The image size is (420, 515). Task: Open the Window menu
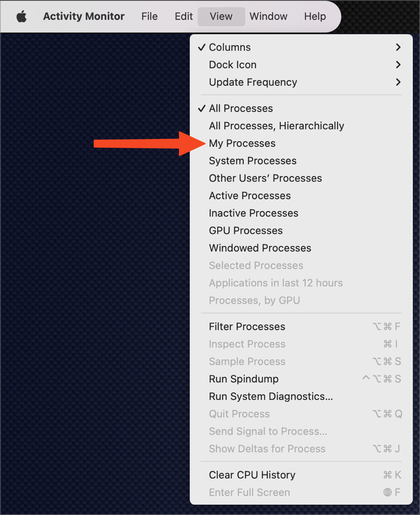(268, 16)
